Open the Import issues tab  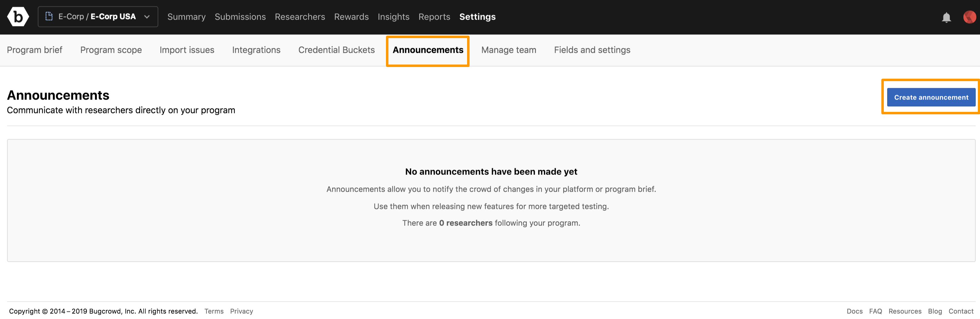[x=187, y=50]
